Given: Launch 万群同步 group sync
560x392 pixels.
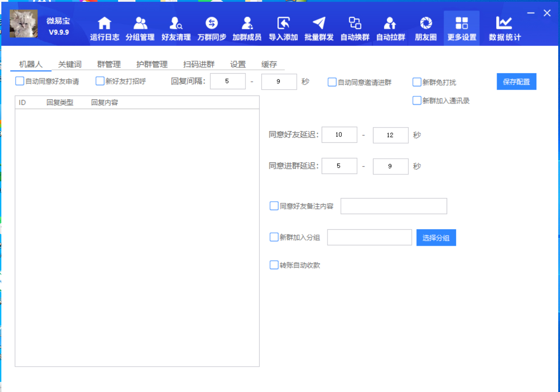Looking at the screenshot, I should [212, 28].
